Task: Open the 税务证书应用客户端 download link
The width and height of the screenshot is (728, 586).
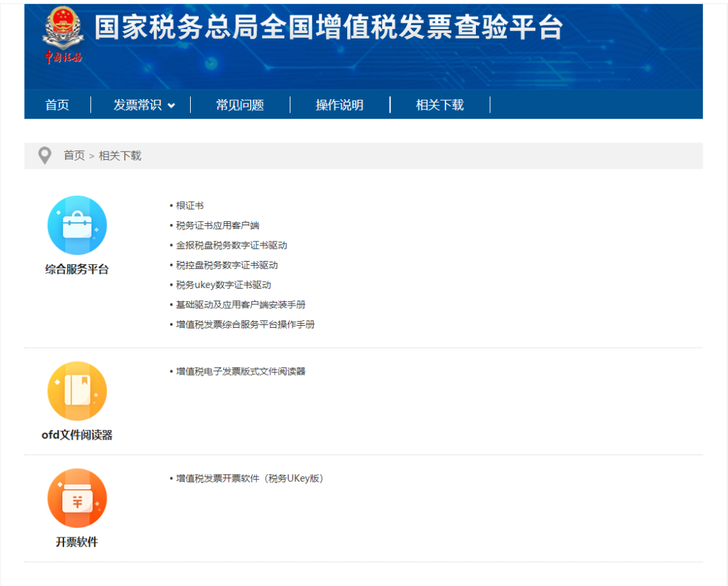Action: click(217, 225)
